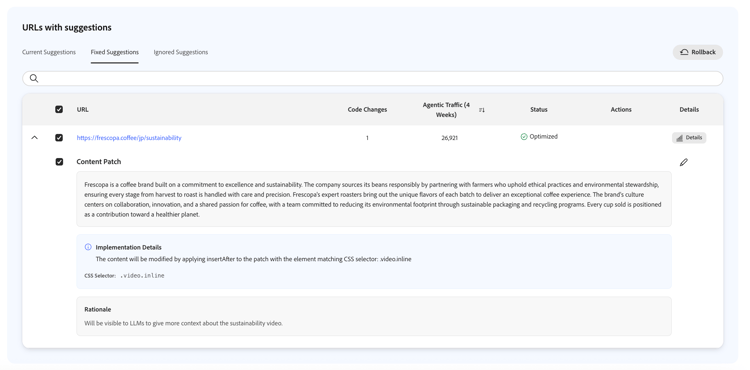This screenshot has height=370, width=750.
Task: Click the Optimized status label
Action: 543,137
